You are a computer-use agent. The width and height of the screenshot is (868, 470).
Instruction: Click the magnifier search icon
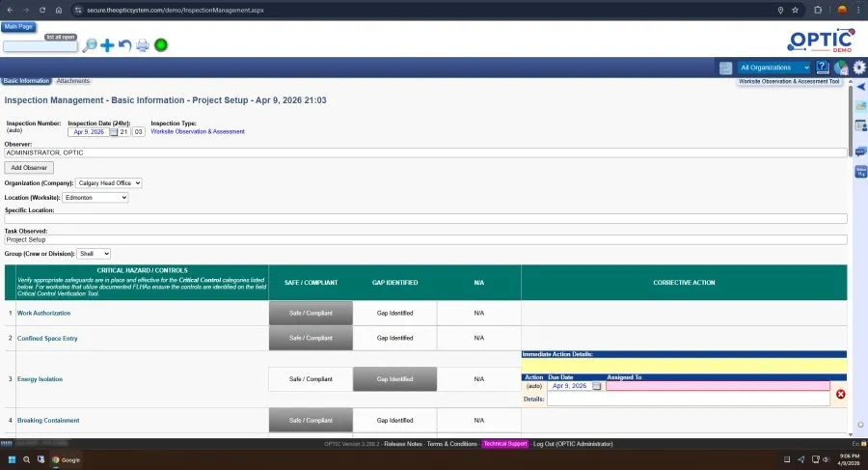pos(89,45)
